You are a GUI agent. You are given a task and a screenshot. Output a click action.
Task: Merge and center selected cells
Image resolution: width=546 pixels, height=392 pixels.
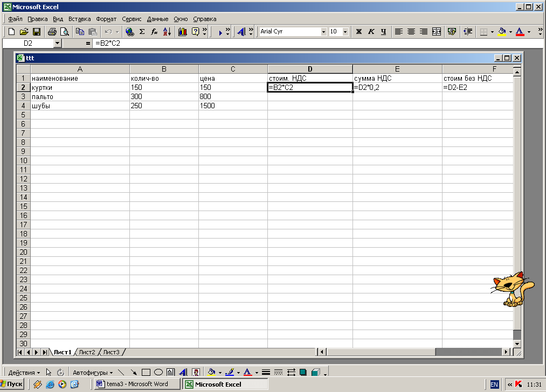pyautogui.click(x=436, y=32)
